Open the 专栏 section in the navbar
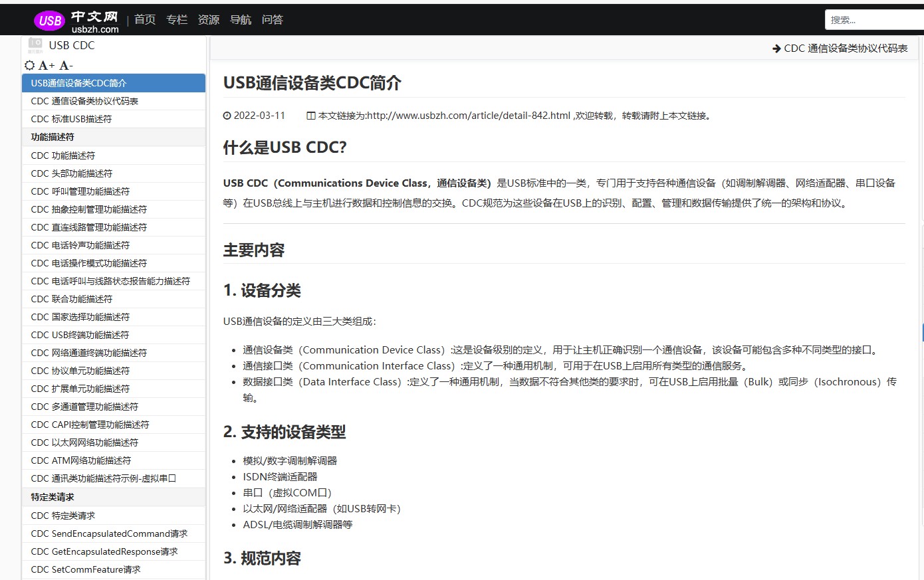This screenshot has width=924, height=580. point(176,19)
